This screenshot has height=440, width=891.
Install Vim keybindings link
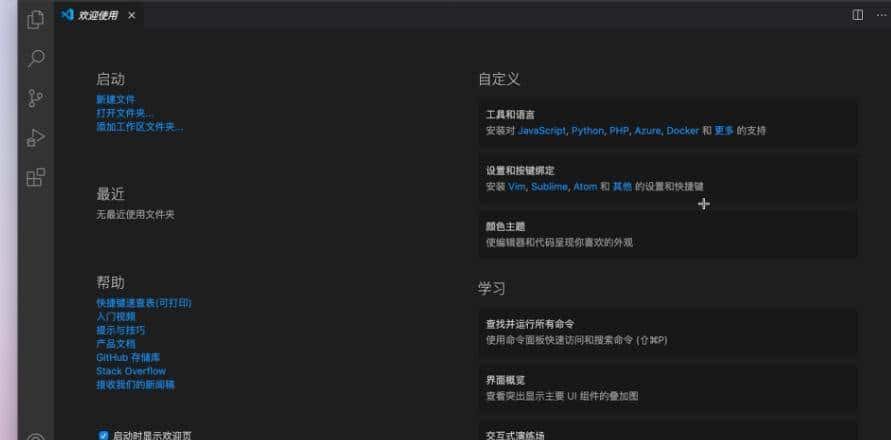[x=517, y=186]
